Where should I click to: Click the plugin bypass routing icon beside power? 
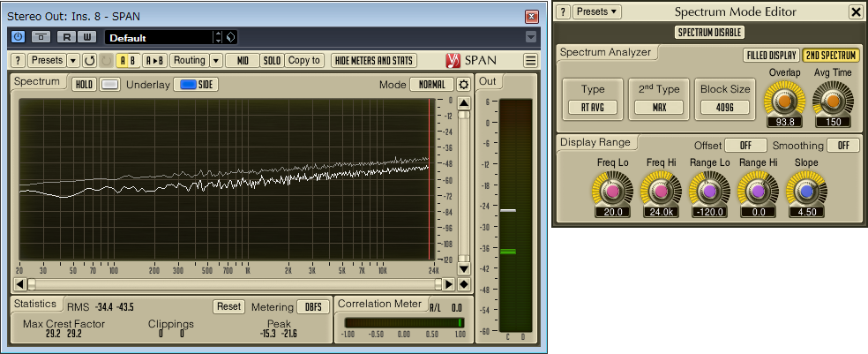[x=41, y=37]
